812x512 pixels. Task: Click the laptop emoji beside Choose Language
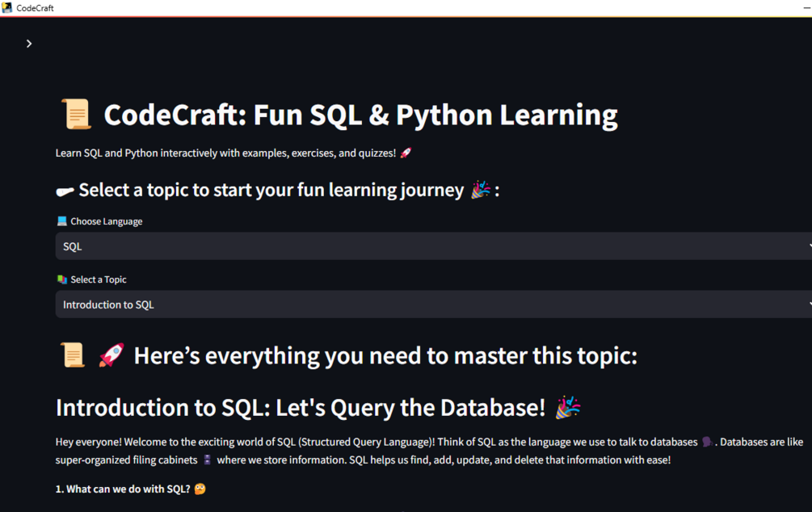point(61,221)
